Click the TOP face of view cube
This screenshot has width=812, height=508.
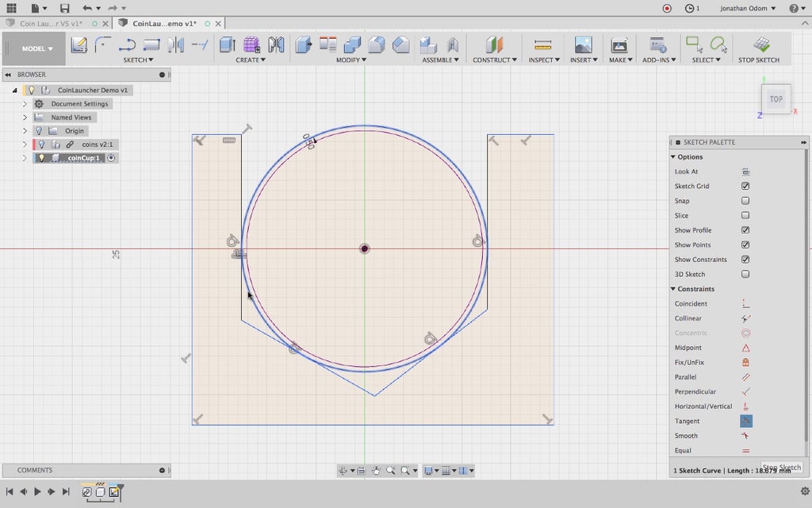(776, 99)
